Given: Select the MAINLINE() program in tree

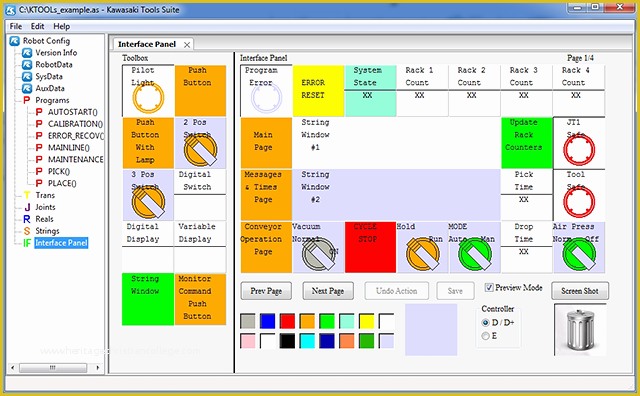Looking at the screenshot, I should click(x=69, y=147).
